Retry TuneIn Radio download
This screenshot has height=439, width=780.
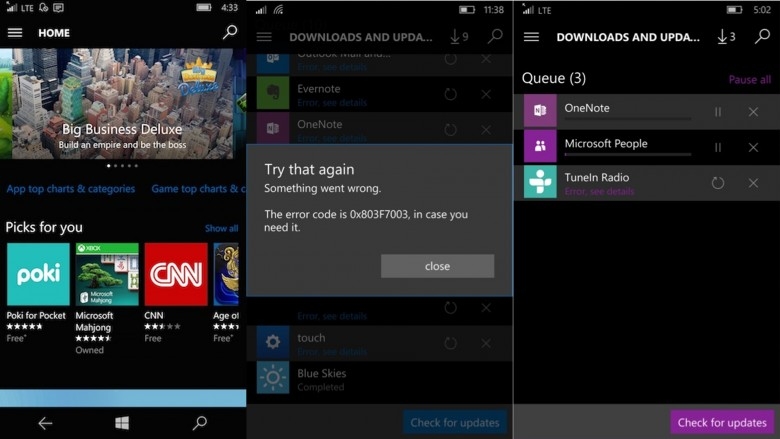[x=718, y=183]
